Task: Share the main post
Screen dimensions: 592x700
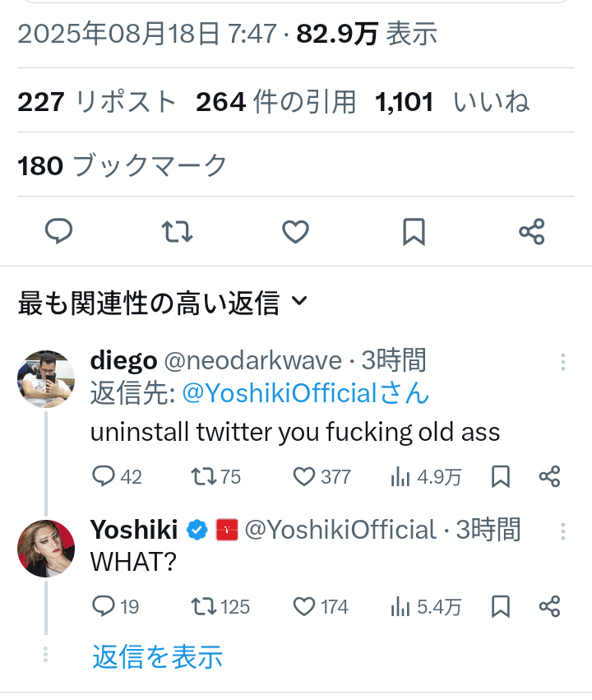Action: [x=532, y=233]
